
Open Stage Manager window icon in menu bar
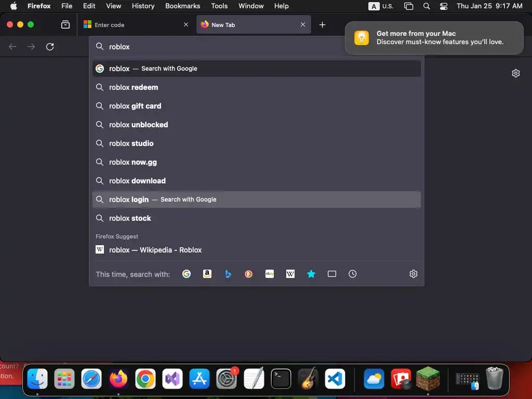tap(408, 6)
